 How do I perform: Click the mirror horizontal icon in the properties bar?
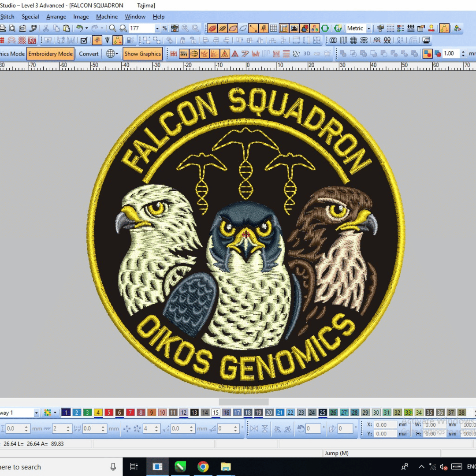(254, 429)
